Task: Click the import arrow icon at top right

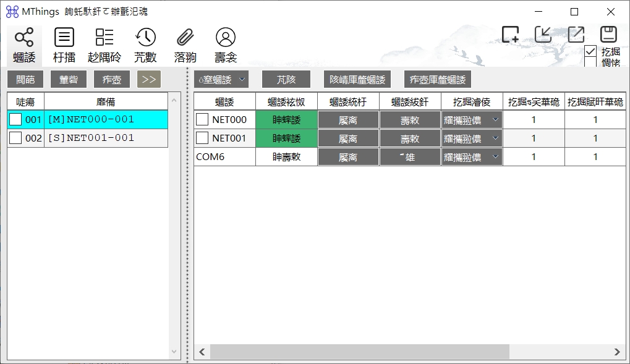Action: click(x=543, y=35)
